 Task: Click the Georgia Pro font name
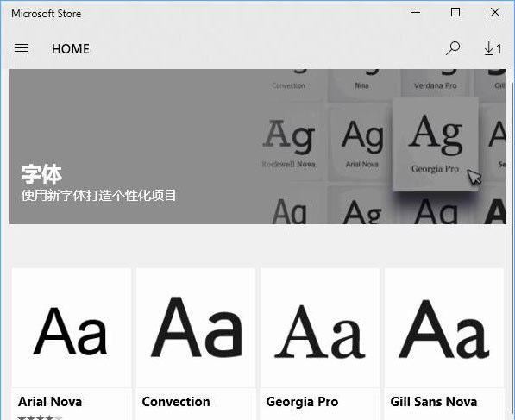(x=302, y=402)
